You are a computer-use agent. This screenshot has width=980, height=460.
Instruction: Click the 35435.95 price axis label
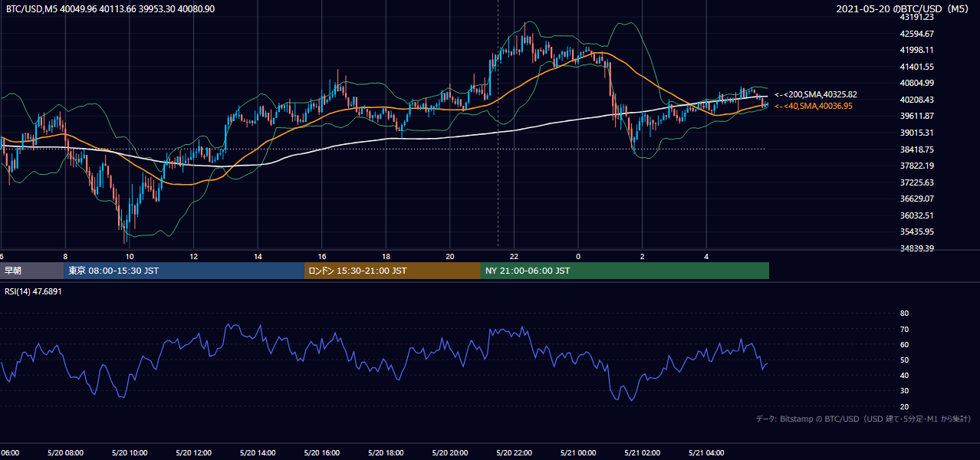pos(916,232)
